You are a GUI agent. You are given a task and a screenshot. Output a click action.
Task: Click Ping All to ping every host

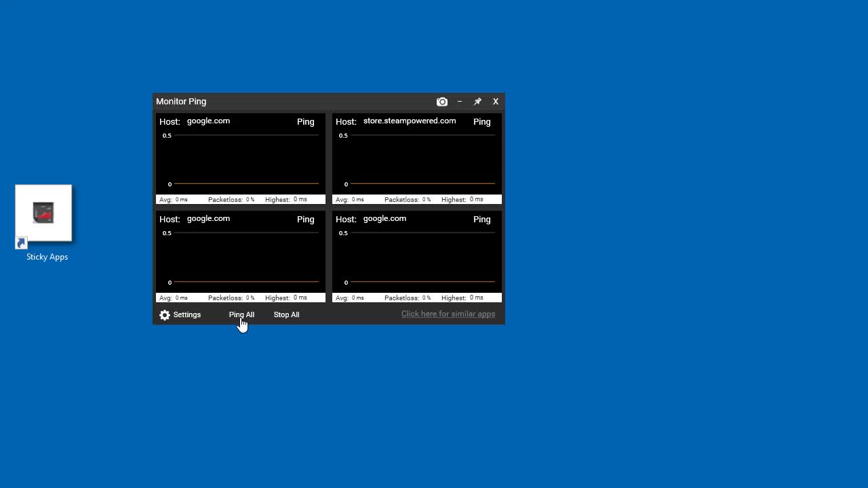pos(241,314)
